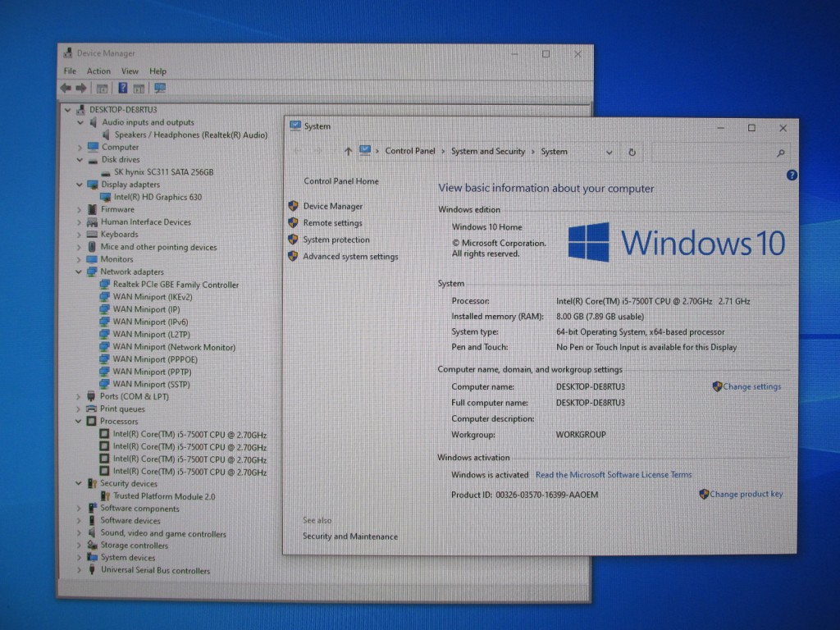Select the Speakers / Headphones speaker icon
The height and width of the screenshot is (630, 840).
coord(106,135)
